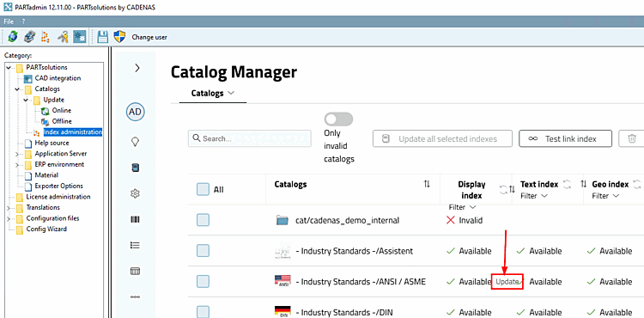This screenshot has height=318, width=644.
Task: Click the Display index refresh icon
Action: point(503,189)
